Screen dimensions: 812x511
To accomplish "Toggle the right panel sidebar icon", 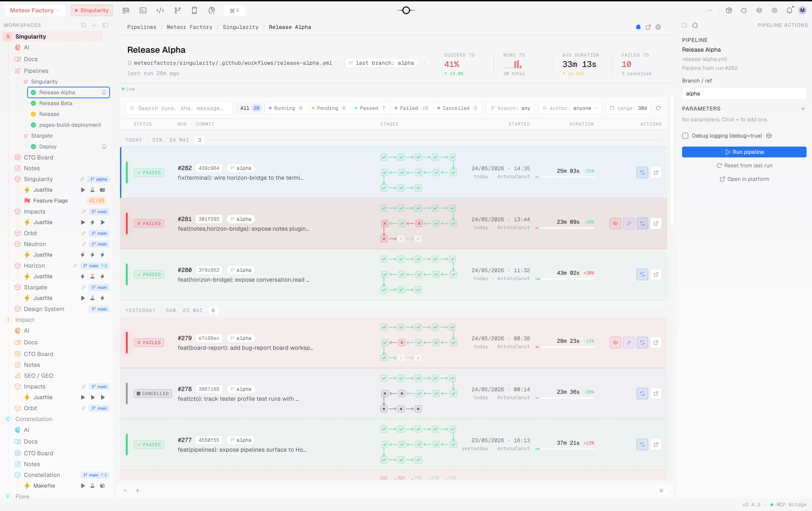I will (x=684, y=25).
